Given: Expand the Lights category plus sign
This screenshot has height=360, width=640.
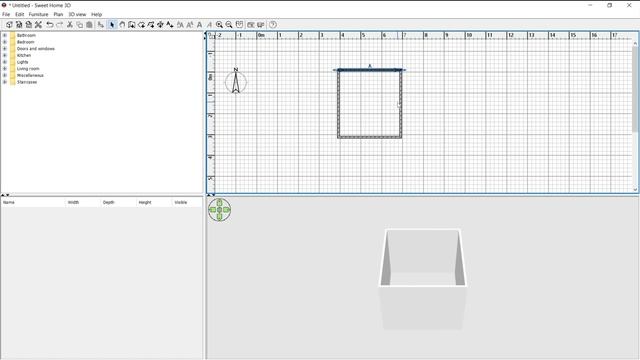Looking at the screenshot, I should 5,62.
